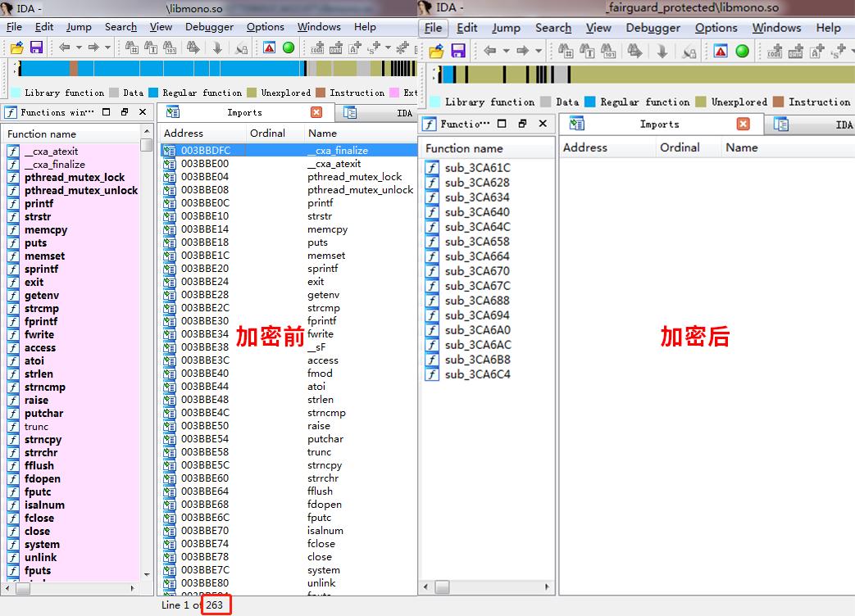This screenshot has width=855, height=616.
Task: Open the forward-navigation history dropdown in right toolbar
Action: [x=539, y=51]
